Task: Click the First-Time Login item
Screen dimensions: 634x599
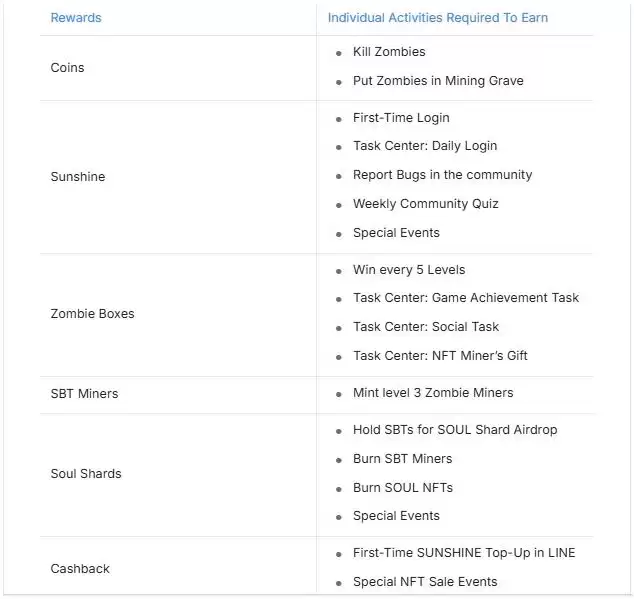Action: [401, 118]
